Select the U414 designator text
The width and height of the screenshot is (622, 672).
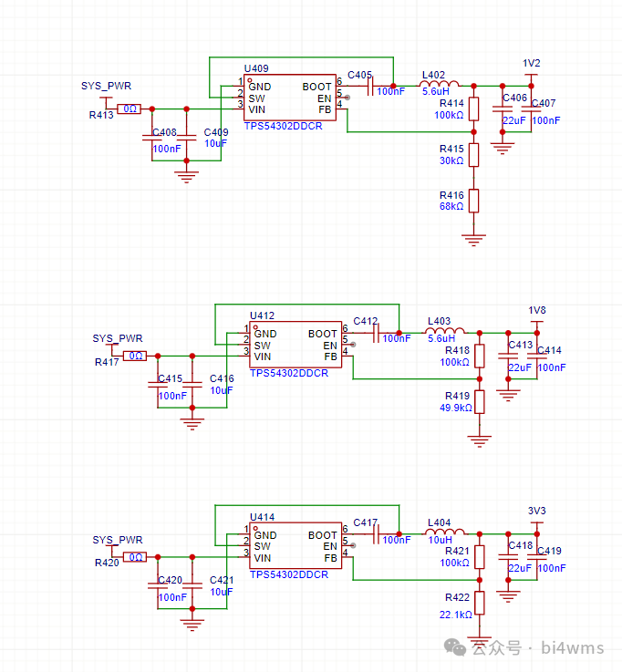click(x=262, y=517)
